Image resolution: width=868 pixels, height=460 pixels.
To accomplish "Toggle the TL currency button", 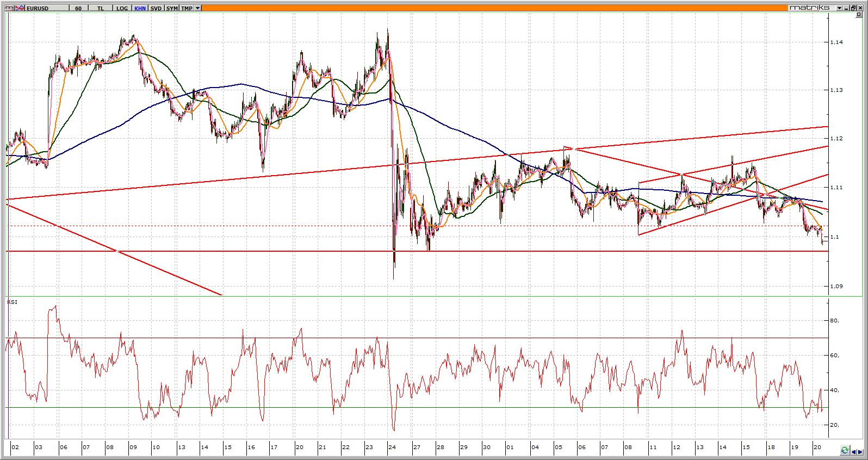I will (101, 8).
